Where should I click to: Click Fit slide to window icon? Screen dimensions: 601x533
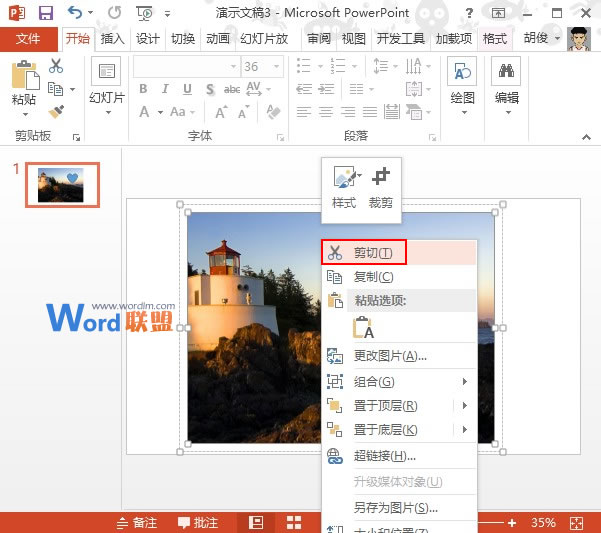pos(576,522)
